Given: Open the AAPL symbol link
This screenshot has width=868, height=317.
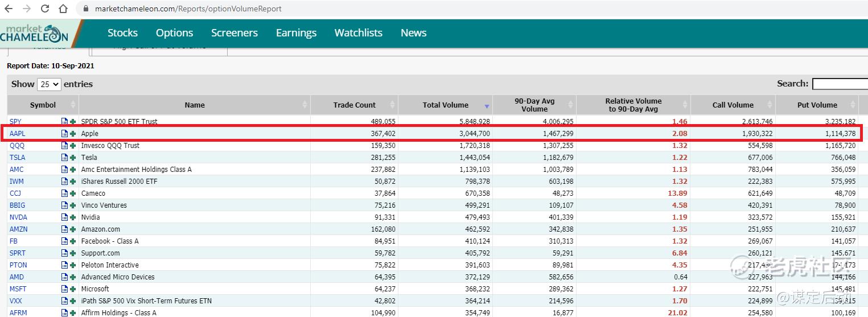Looking at the screenshot, I should pos(18,134).
